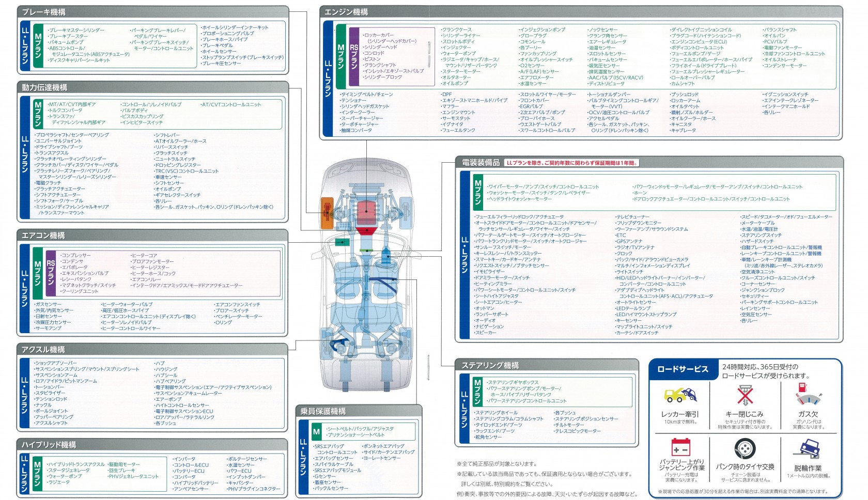
Task: Click the ホーン entry
Action: pyautogui.click(x=640, y=193)
